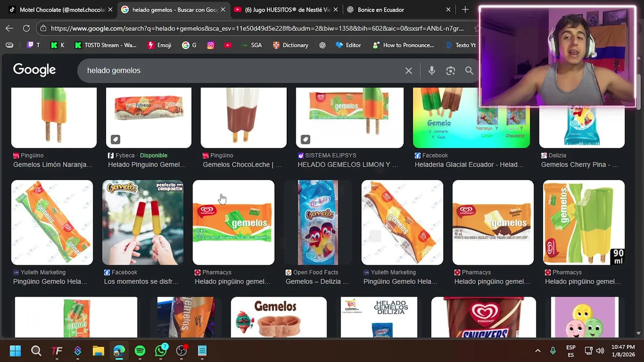Close the Motel Chocolate tab

coord(110,10)
